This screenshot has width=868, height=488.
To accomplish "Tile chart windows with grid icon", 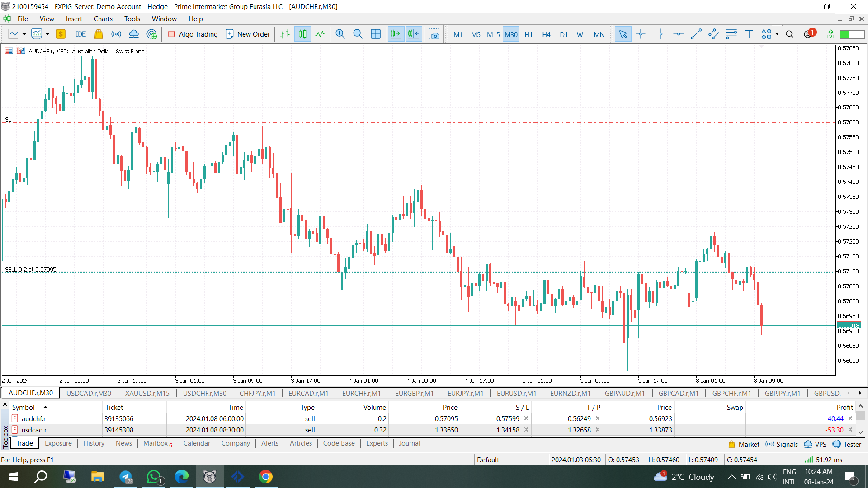I will 376,34.
